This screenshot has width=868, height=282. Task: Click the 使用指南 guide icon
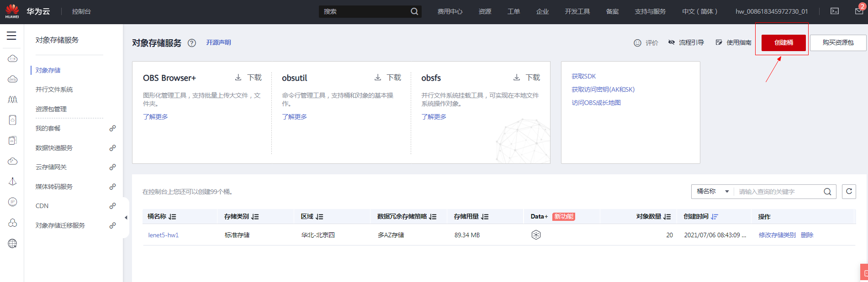tap(719, 42)
